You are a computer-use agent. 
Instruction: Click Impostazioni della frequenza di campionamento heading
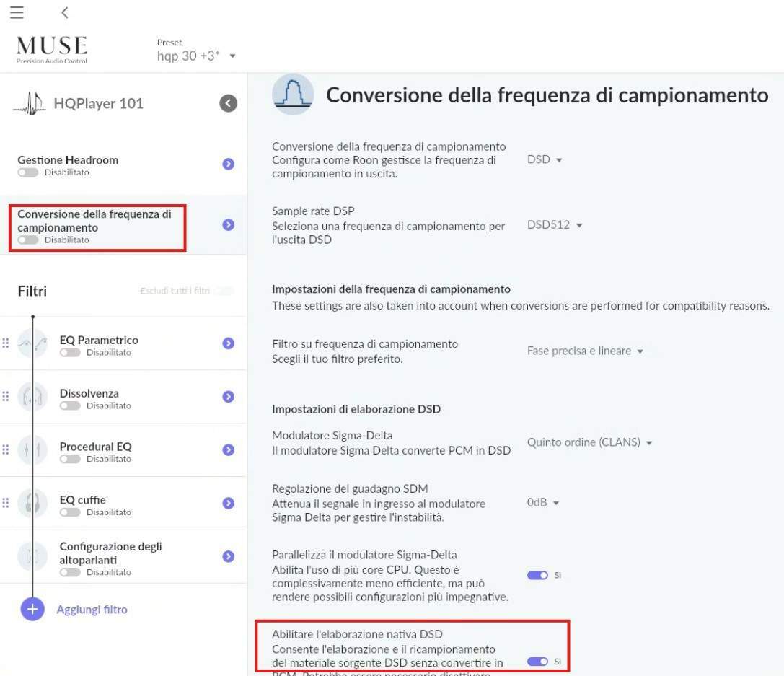(x=391, y=289)
